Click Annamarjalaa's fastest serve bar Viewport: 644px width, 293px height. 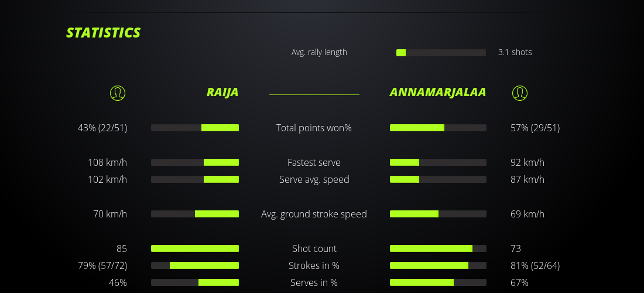tap(438, 162)
